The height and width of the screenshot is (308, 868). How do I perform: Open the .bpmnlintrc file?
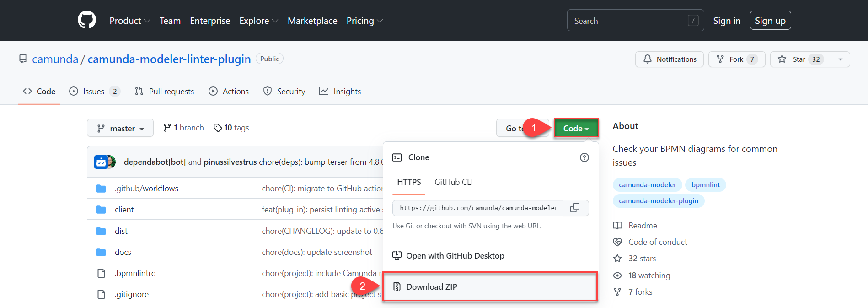coord(135,273)
